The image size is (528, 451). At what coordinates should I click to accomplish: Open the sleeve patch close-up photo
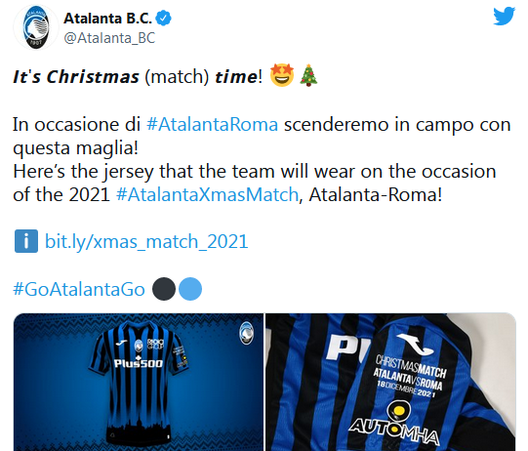pyautogui.click(x=391, y=382)
